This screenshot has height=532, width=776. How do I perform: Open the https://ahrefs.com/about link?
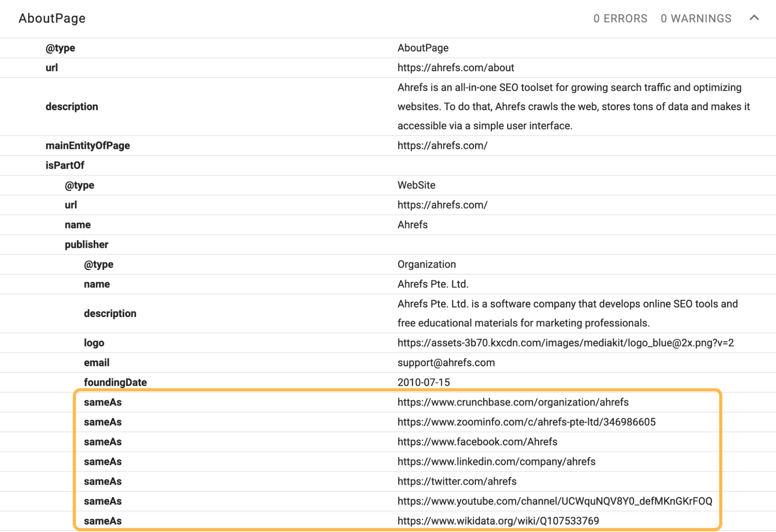point(455,67)
